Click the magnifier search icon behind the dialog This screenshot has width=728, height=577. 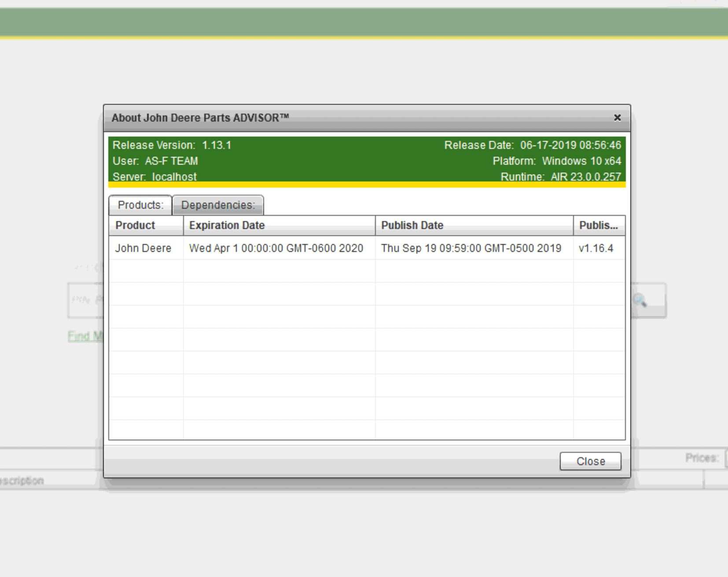pos(640,300)
